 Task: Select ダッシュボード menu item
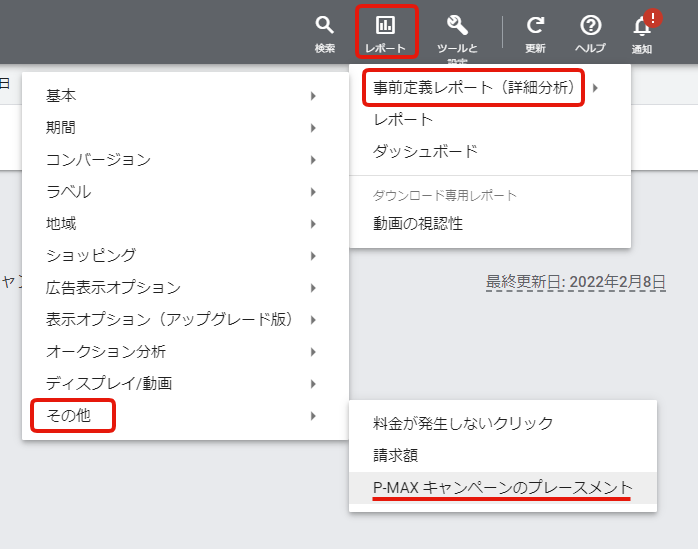425,152
